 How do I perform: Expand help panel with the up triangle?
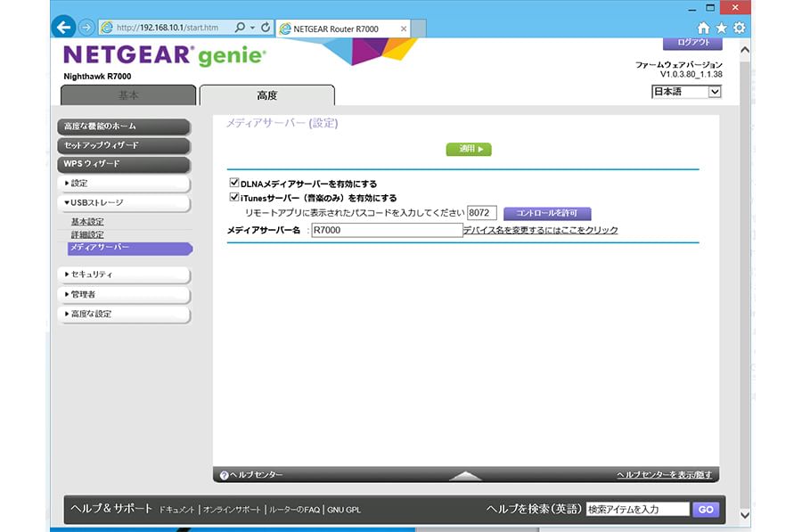pyautogui.click(x=465, y=476)
